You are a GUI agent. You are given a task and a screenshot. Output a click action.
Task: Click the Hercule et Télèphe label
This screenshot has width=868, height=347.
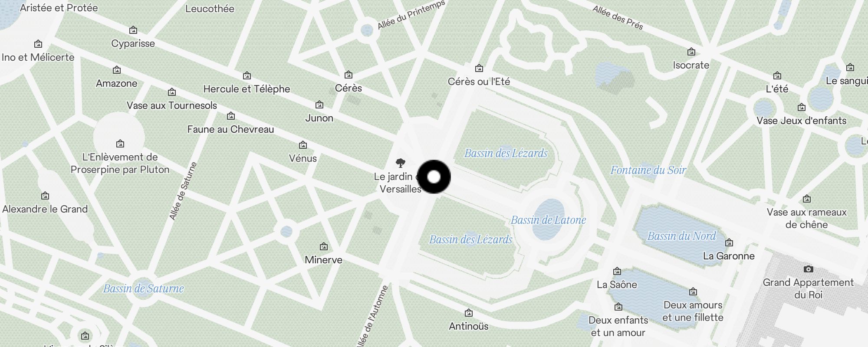click(x=247, y=89)
